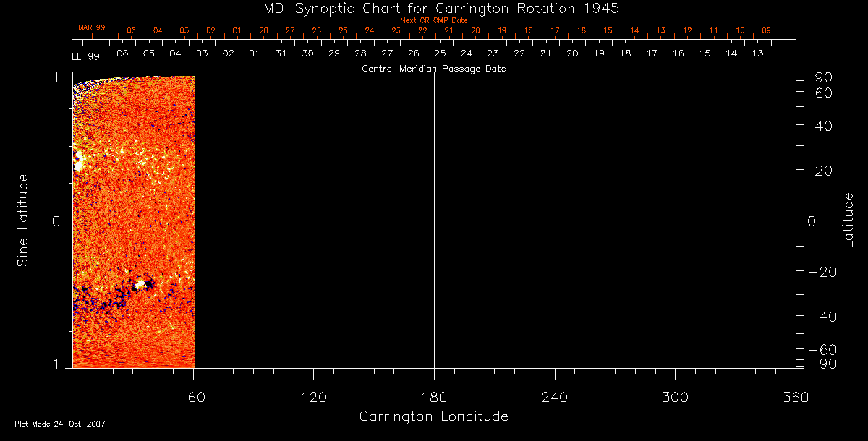This screenshot has height=441, width=868.
Task: Click the white 31 date on the CMP scale
Action: pyautogui.click(x=281, y=53)
